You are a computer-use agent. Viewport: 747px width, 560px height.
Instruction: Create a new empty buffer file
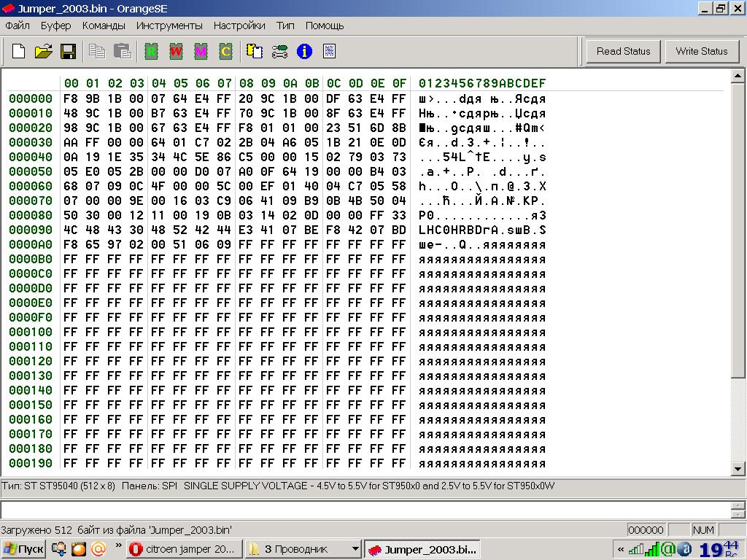18,51
